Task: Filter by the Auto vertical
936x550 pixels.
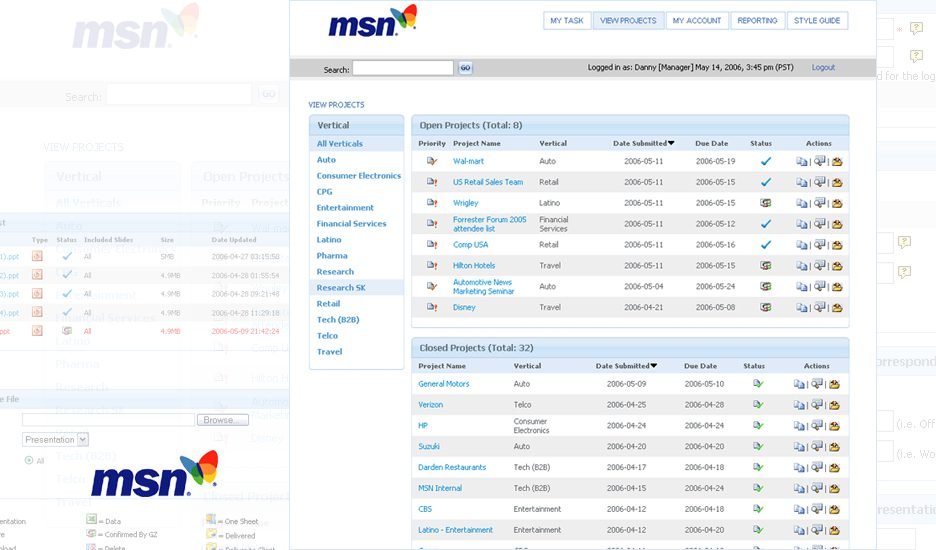Action: [x=326, y=160]
